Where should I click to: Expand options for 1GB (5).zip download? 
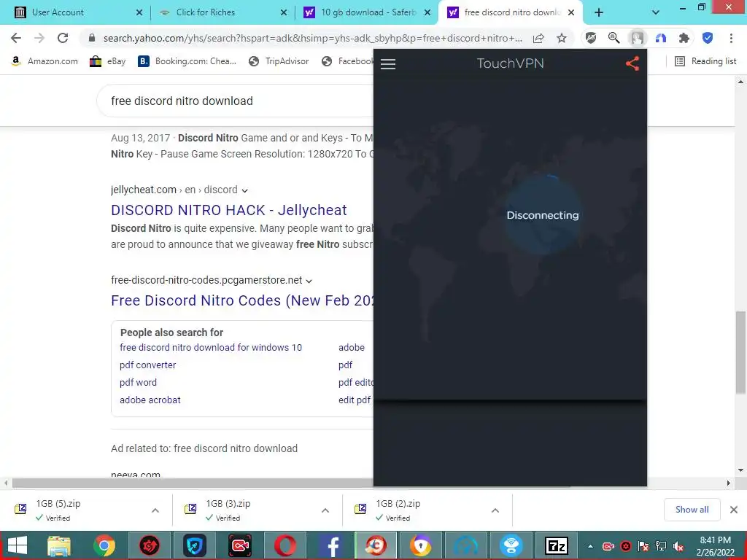155,510
